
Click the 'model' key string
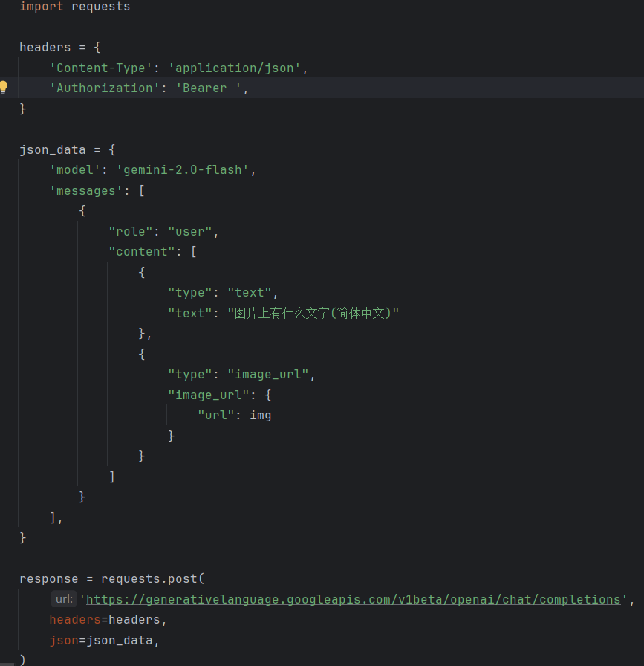click(x=75, y=170)
